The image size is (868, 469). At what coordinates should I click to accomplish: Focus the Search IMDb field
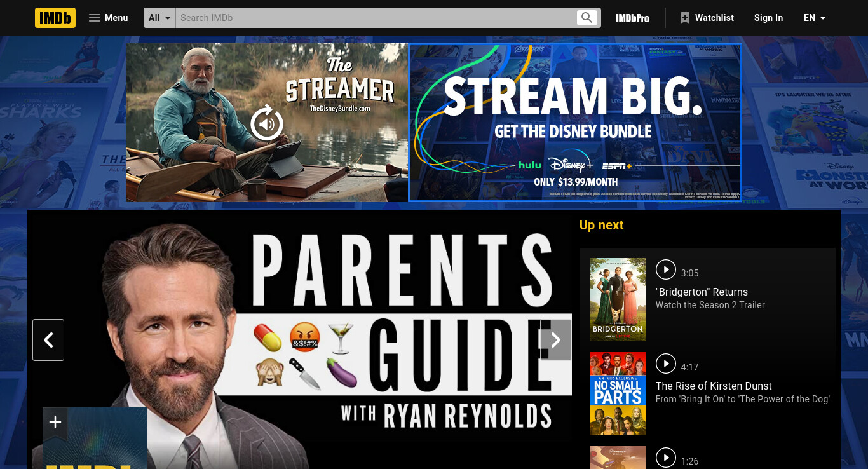point(375,18)
